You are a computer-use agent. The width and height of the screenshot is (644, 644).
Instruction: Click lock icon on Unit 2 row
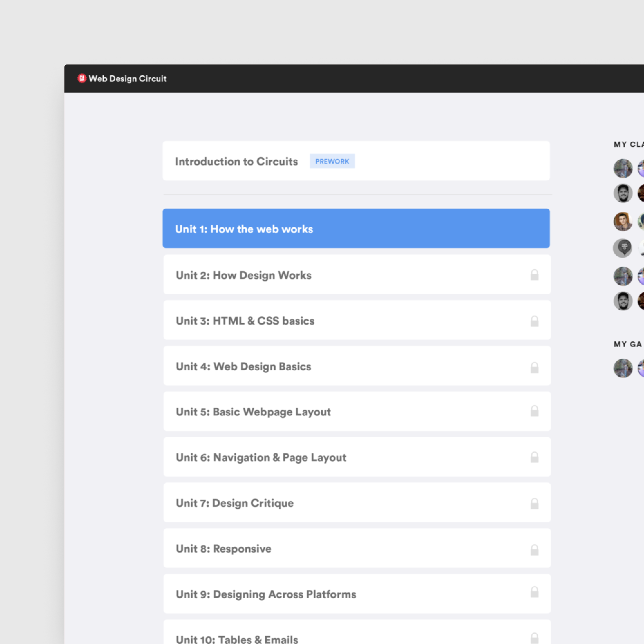tap(534, 275)
